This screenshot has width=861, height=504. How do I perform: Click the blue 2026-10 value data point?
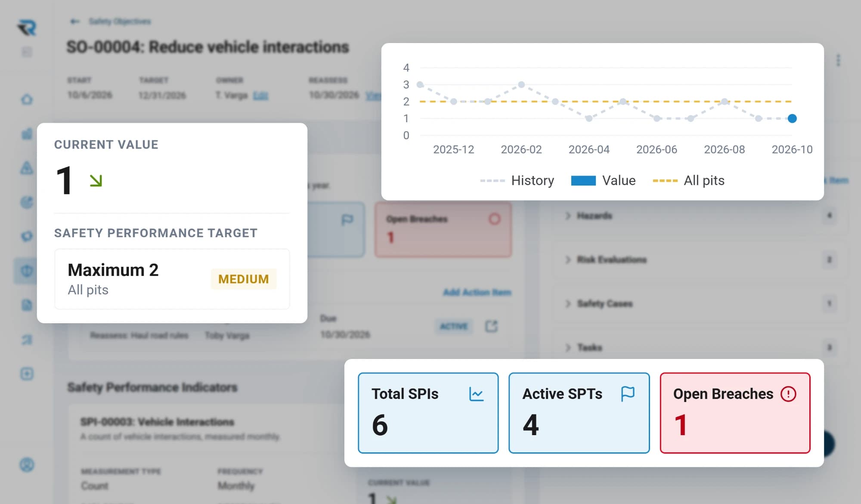pos(792,118)
